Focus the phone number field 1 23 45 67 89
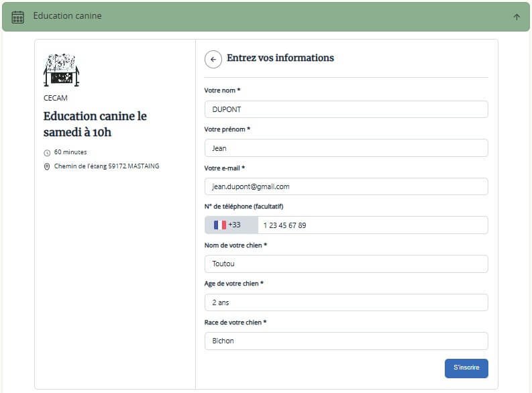 tap(373, 225)
